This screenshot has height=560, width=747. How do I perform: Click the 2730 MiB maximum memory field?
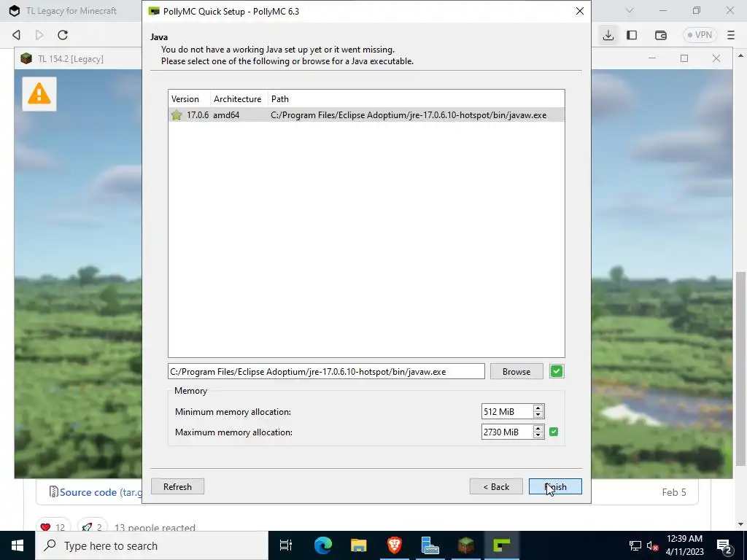(507, 432)
